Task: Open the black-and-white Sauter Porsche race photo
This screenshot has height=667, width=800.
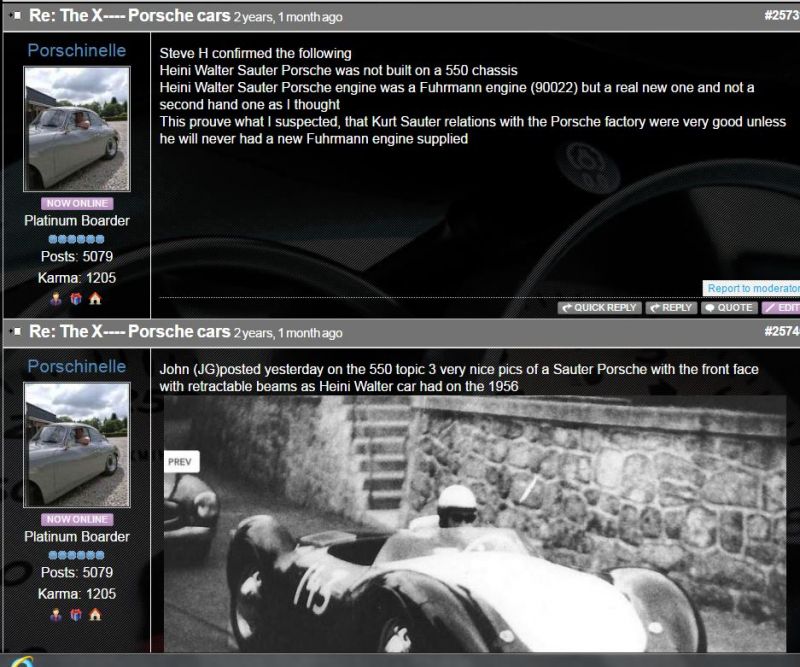Action: (x=474, y=524)
